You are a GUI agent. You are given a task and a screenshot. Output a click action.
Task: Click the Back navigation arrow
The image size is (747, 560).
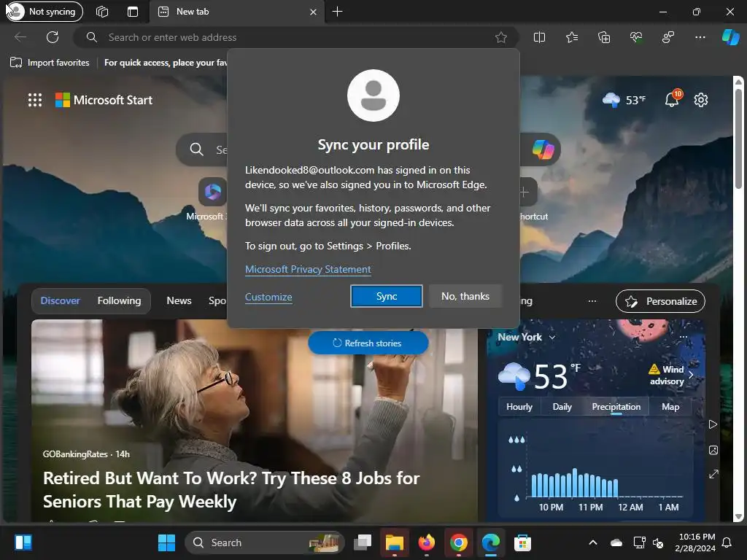(x=20, y=37)
